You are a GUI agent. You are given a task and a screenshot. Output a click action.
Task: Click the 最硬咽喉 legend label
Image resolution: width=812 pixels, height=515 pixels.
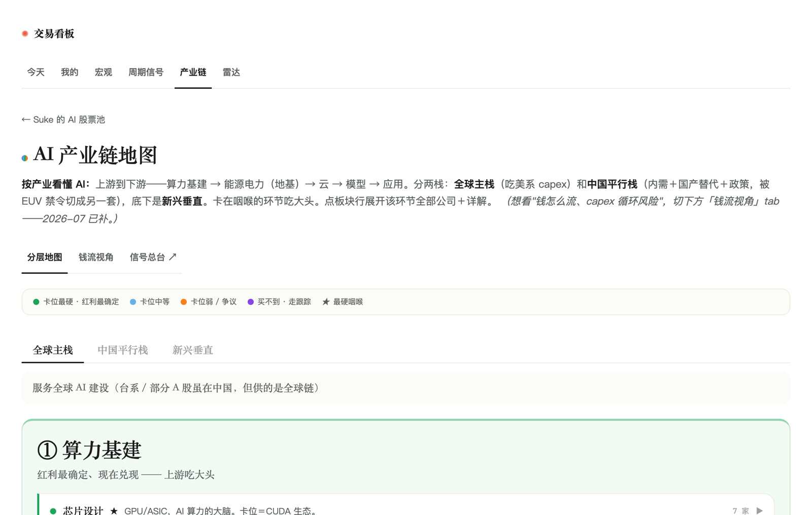pos(348,302)
